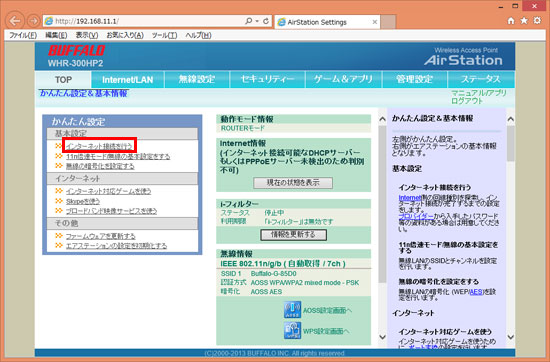Switch to ステータス tab
The height and width of the screenshot is (362, 550).
coord(481,79)
